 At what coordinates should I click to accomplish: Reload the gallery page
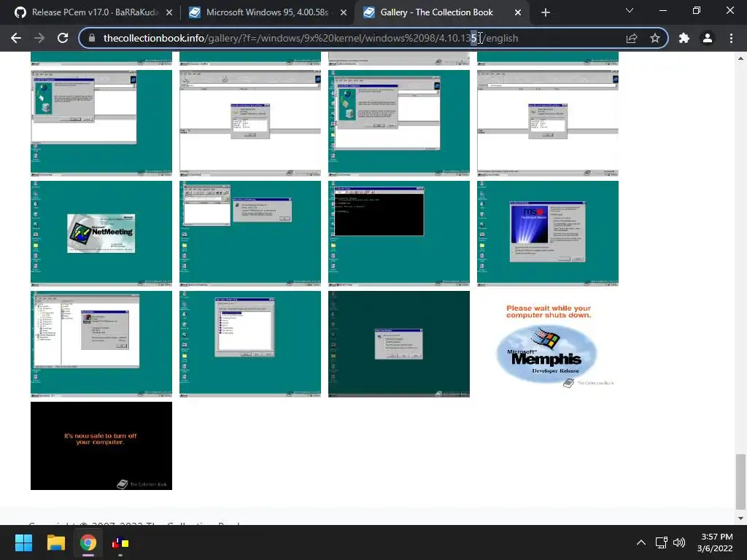click(x=63, y=38)
